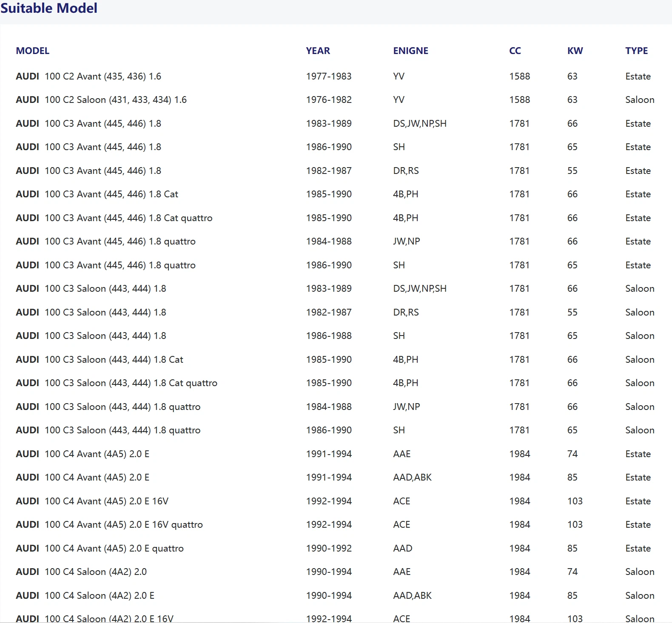The width and height of the screenshot is (672, 623).
Task: Click the 63 KW value in the C2 Avant row
Action: (x=572, y=77)
